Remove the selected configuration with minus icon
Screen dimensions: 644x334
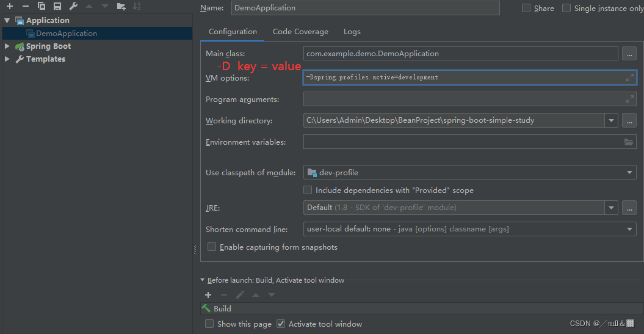click(26, 6)
